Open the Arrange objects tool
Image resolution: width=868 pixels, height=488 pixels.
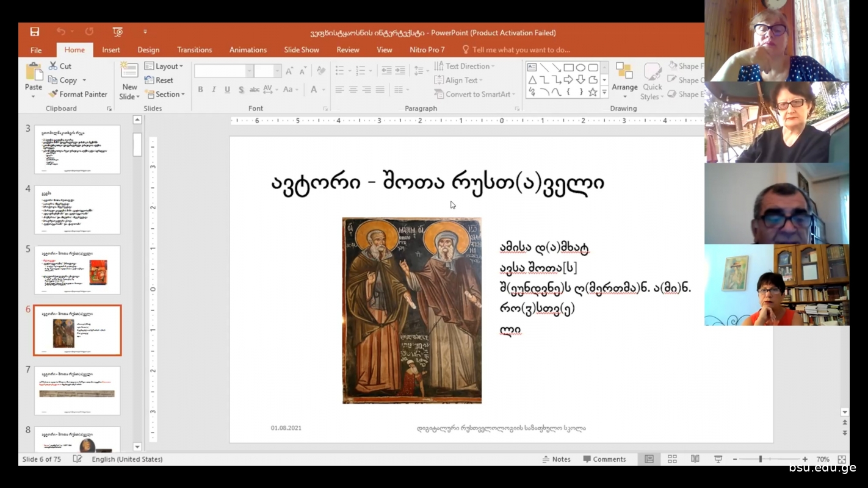[x=624, y=81]
